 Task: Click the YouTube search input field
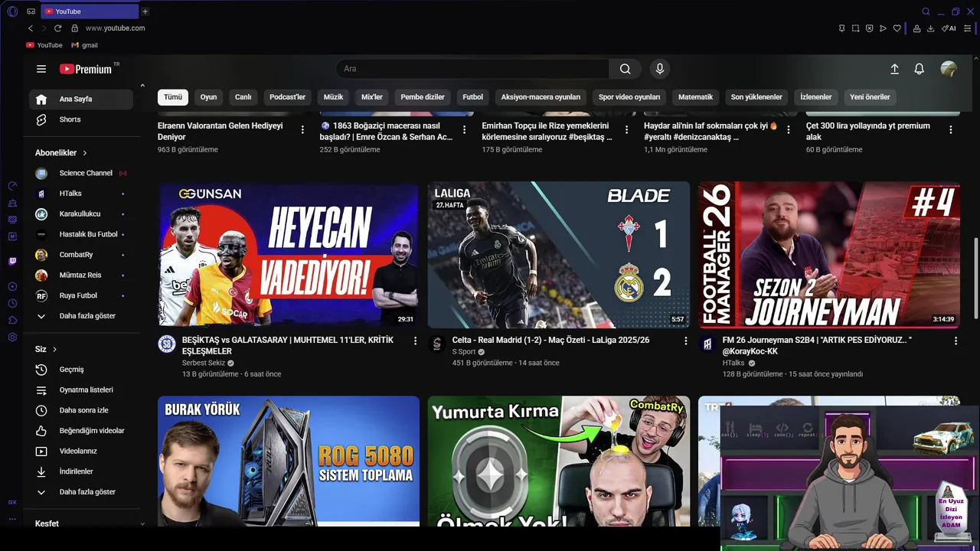pyautogui.click(x=472, y=69)
